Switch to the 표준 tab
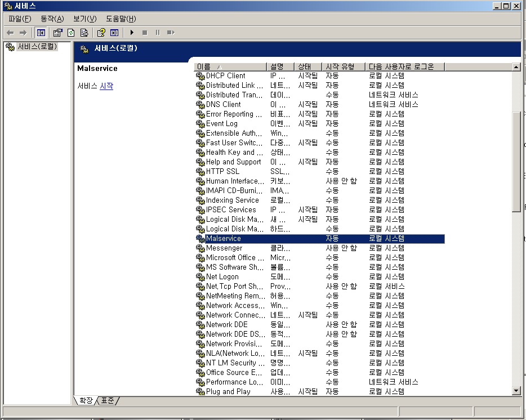 point(108,400)
